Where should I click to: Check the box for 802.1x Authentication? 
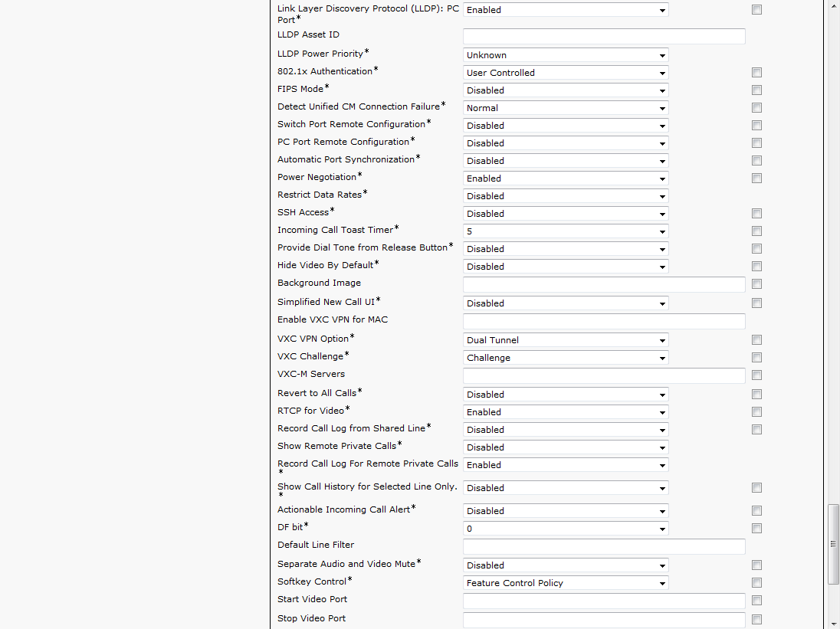tap(756, 73)
